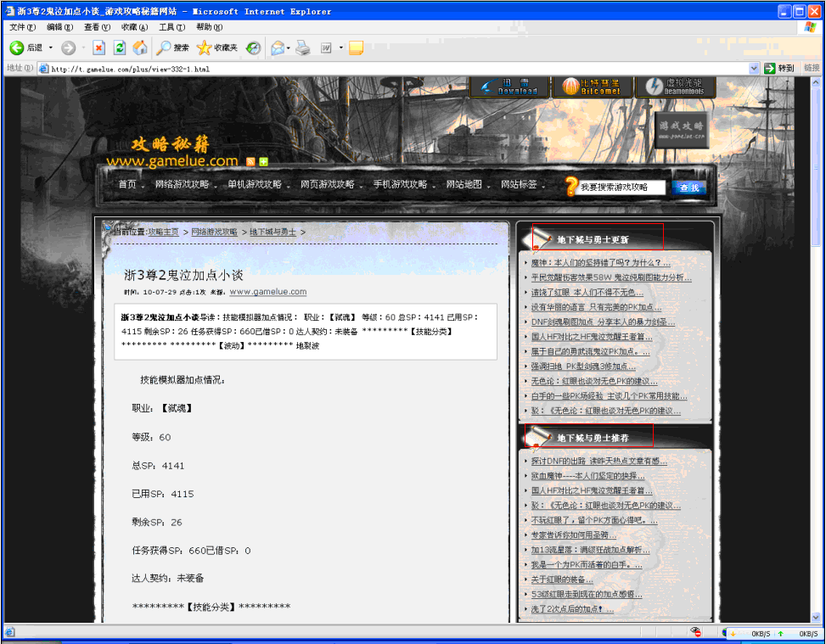This screenshot has height=644, width=826.
Task: Click the 我要搜索游戏攻略 search field
Action: point(621,188)
